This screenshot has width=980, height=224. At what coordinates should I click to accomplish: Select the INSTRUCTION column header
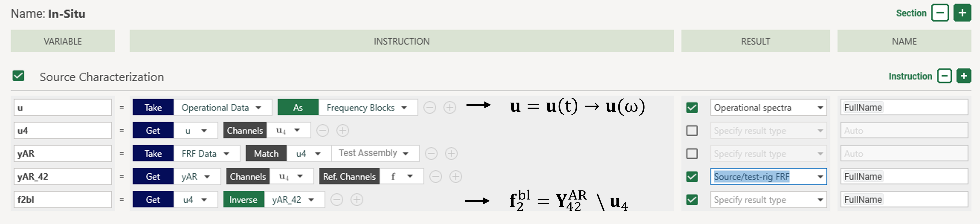401,41
